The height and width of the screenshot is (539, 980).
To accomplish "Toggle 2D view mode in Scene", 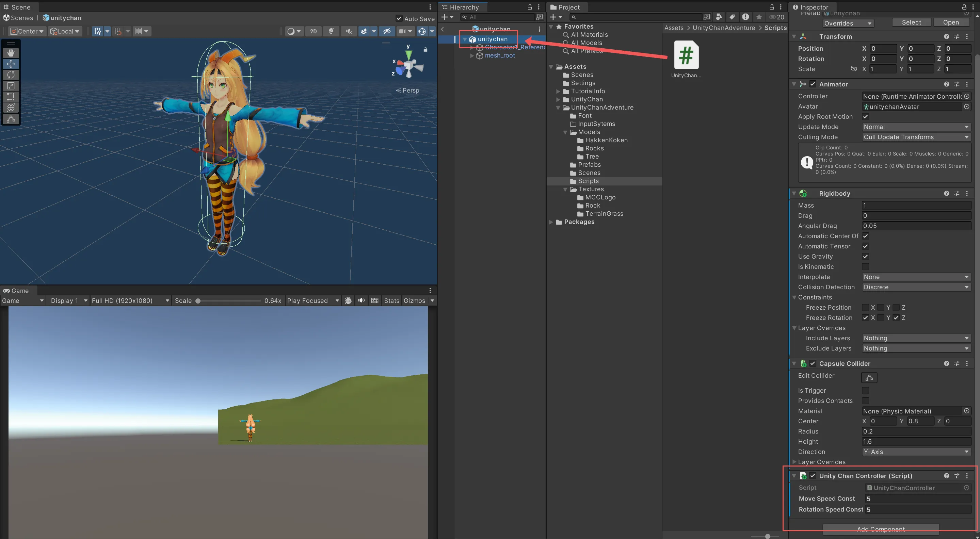I will coord(313,31).
